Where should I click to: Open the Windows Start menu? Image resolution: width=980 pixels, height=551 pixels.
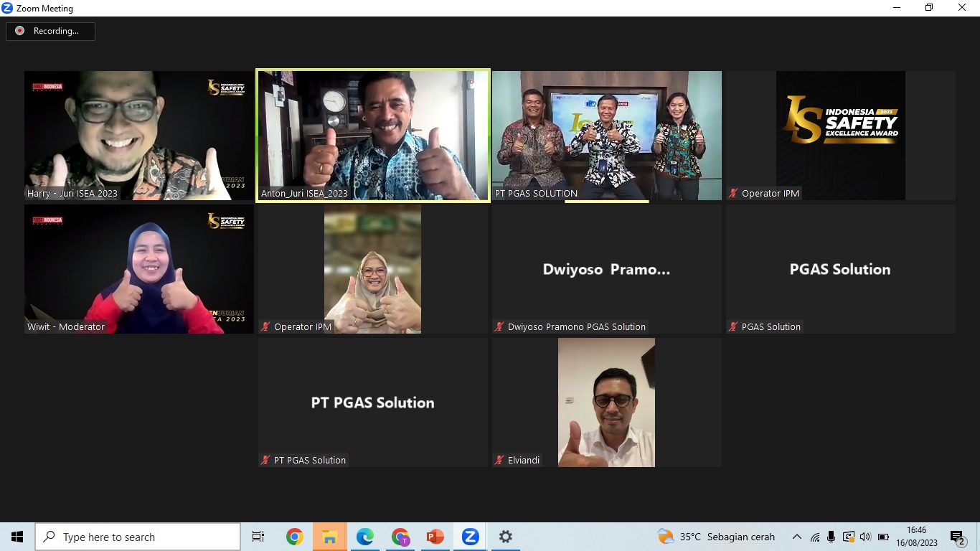[17, 537]
